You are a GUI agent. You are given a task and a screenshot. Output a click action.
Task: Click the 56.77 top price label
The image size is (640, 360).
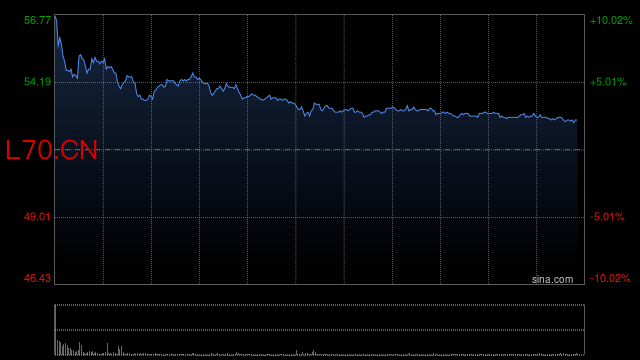click(38, 20)
